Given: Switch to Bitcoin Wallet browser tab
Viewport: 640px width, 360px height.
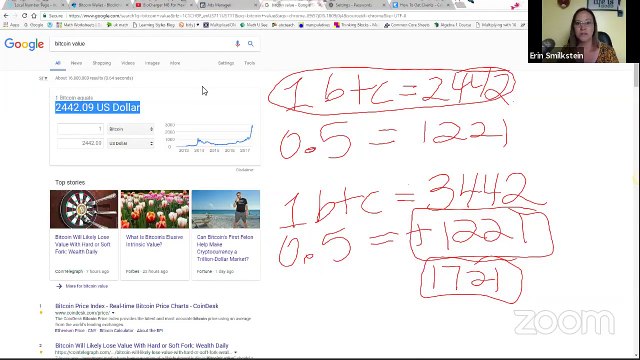Looking at the screenshot, I should pyautogui.click(x=98, y=5).
